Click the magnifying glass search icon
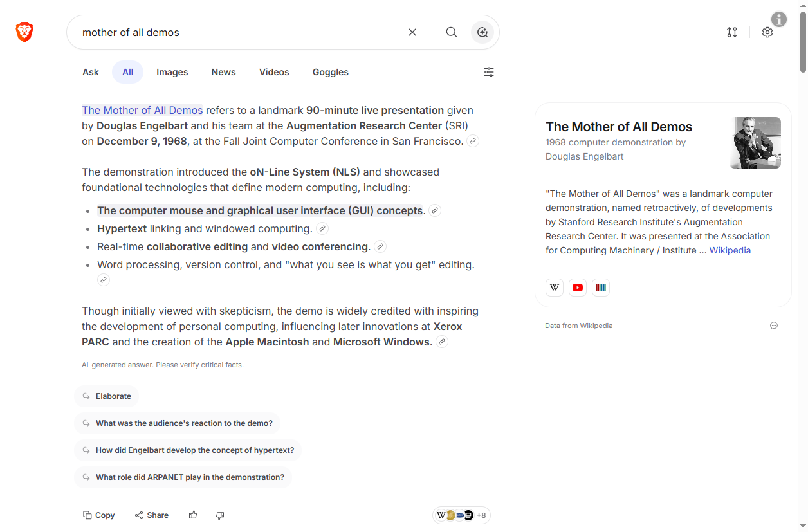The height and width of the screenshot is (532, 808). [x=452, y=32]
